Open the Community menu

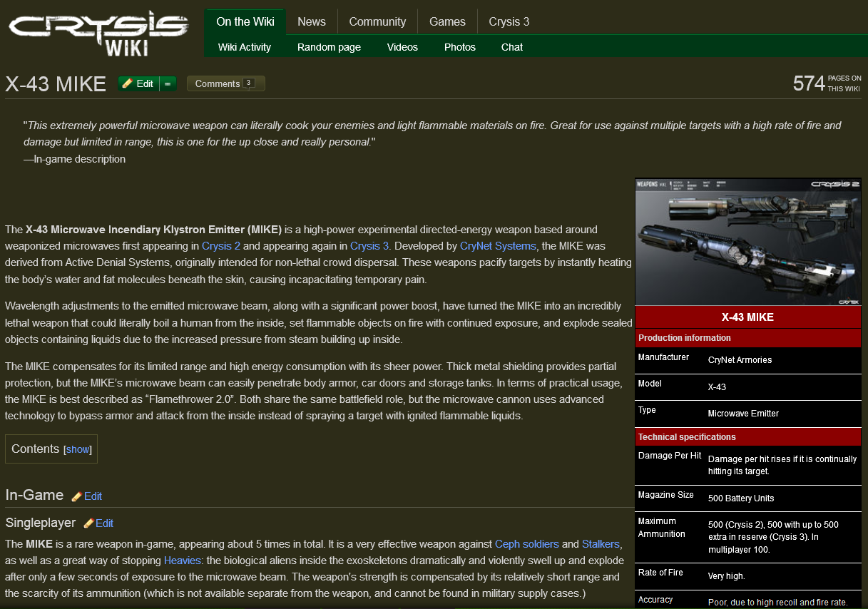coord(377,21)
